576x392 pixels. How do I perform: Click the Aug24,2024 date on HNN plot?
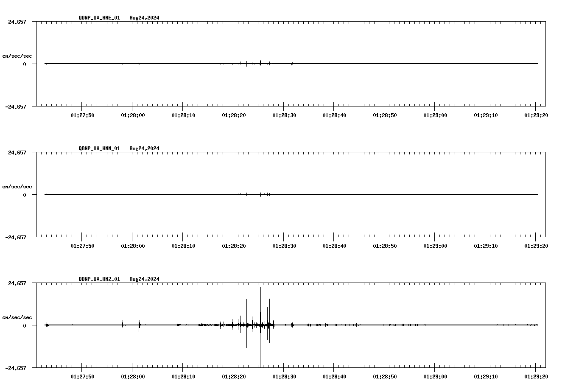tap(144, 148)
